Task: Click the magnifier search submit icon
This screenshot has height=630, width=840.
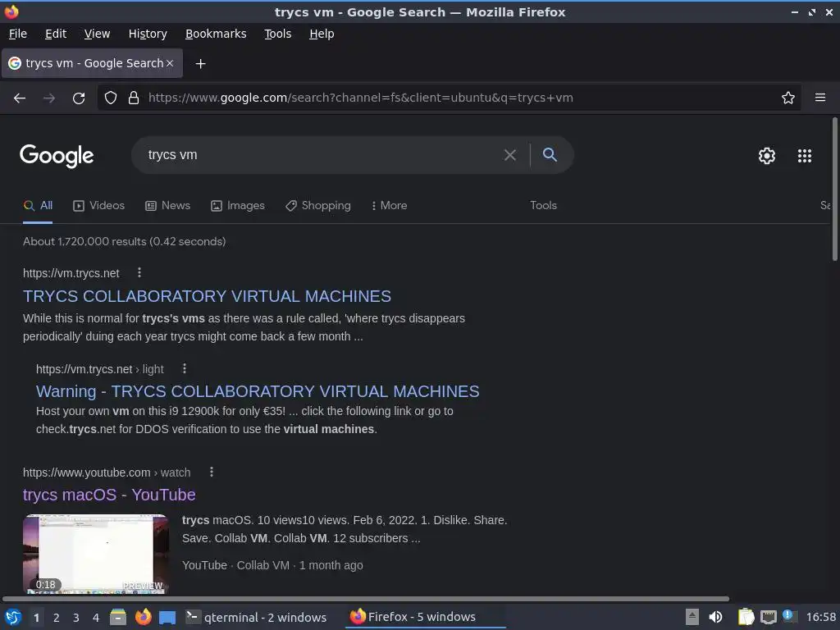Action: point(550,155)
